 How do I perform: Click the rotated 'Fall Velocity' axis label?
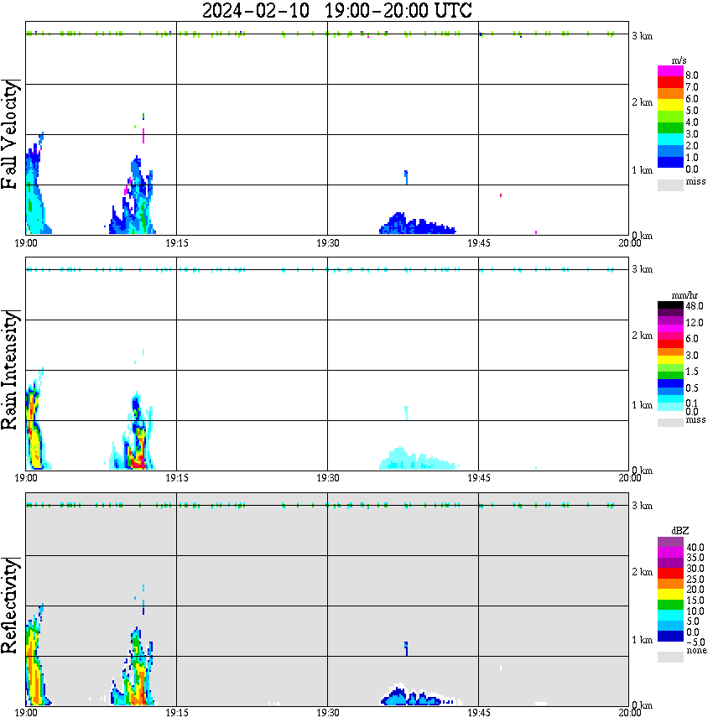click(10, 136)
